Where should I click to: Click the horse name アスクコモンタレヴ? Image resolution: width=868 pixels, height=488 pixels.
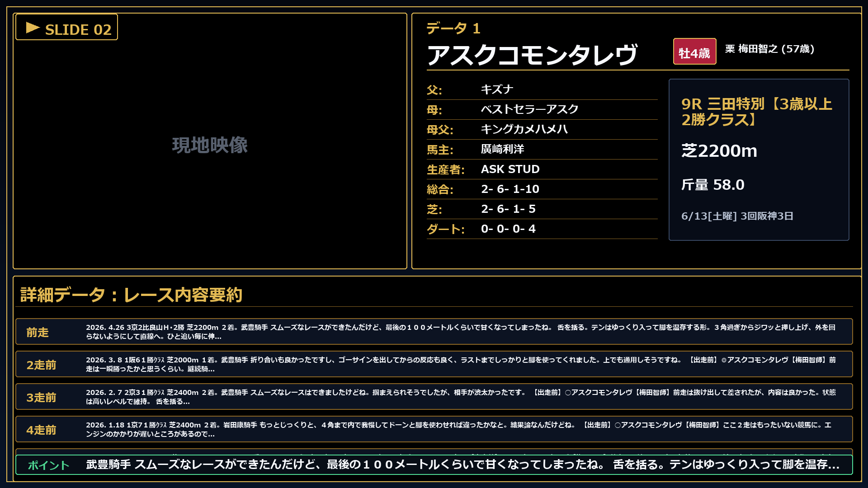533,55
